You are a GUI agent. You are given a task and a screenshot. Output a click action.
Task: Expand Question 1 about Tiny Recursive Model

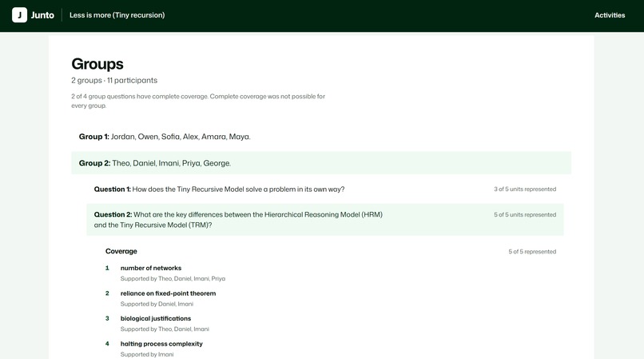[325, 189]
